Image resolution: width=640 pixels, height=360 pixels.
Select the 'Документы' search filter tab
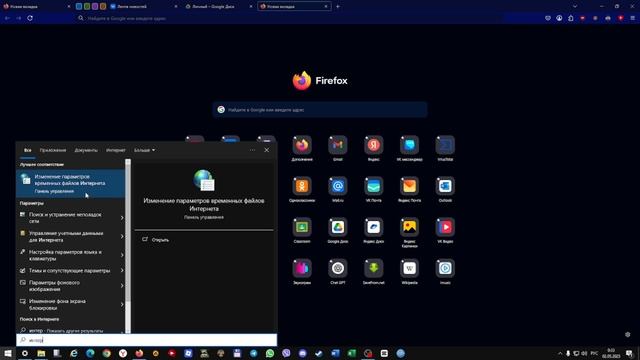coord(86,150)
